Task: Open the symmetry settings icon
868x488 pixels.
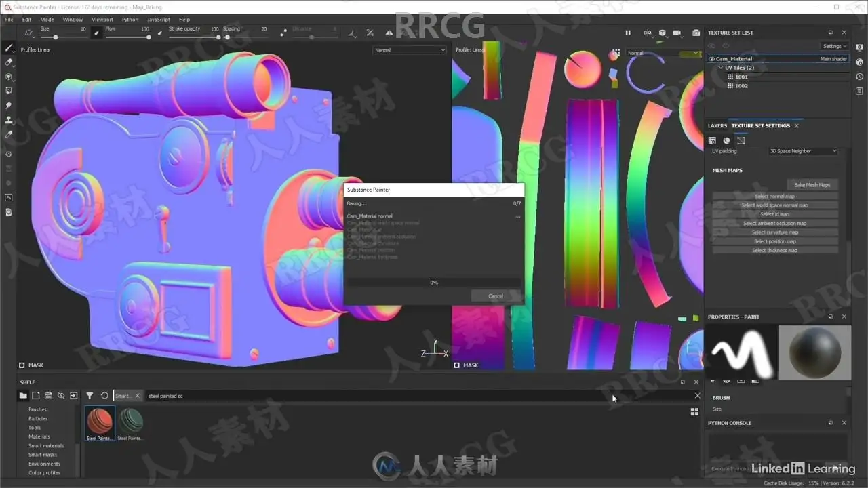Action: (369, 33)
